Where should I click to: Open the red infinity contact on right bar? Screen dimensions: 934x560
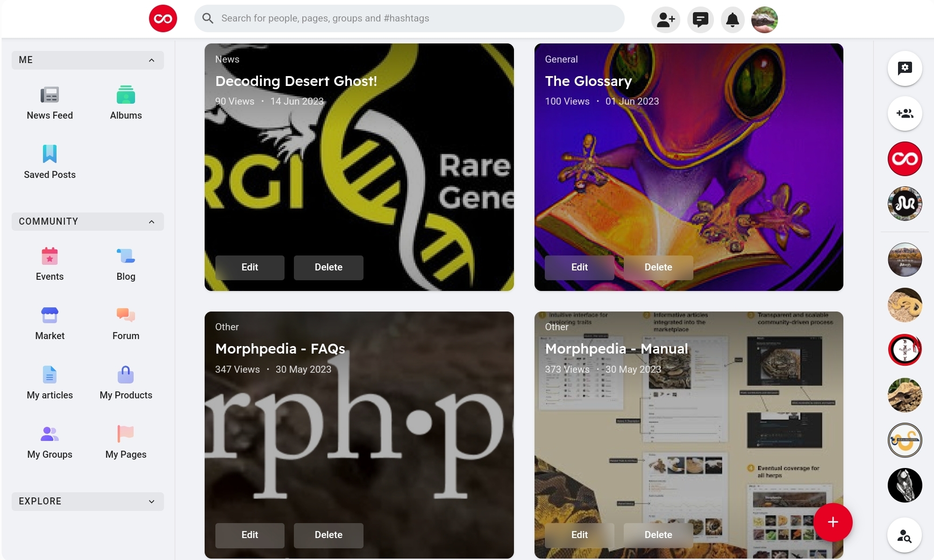point(905,159)
